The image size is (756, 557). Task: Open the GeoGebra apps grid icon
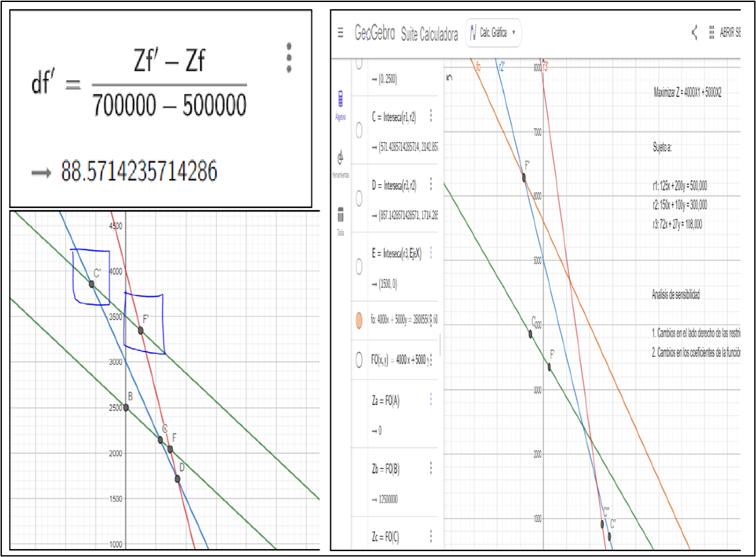pos(710,31)
